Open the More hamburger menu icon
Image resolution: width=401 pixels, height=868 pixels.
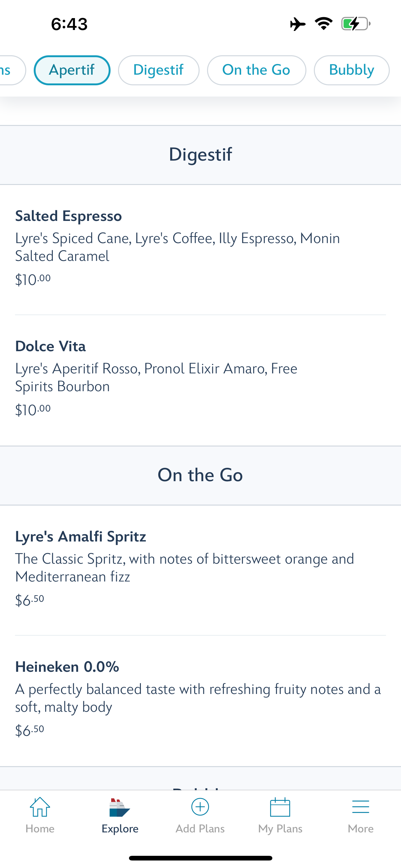(360, 807)
